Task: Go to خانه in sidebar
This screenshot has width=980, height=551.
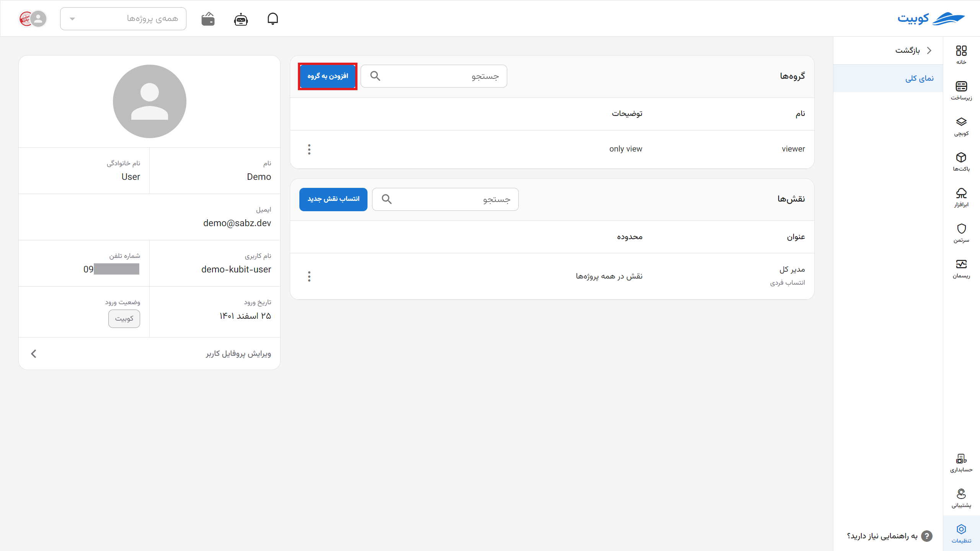Action: pos(961,55)
